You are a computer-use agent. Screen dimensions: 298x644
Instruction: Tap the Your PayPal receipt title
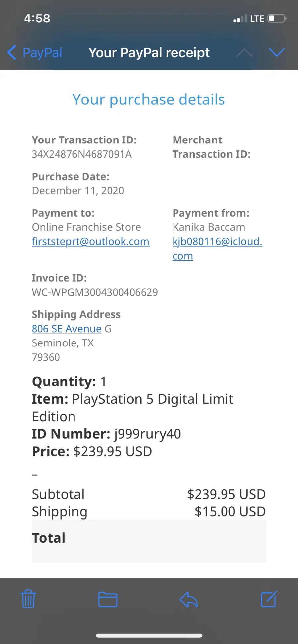149,53
